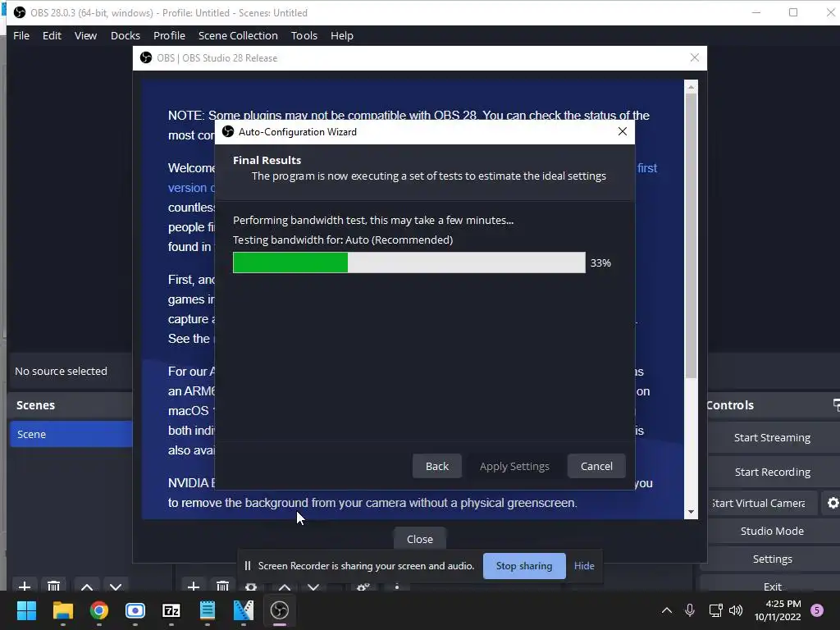The width and height of the screenshot is (840, 630).
Task: Pop out the Controls dock icon
Action: [x=836, y=404]
